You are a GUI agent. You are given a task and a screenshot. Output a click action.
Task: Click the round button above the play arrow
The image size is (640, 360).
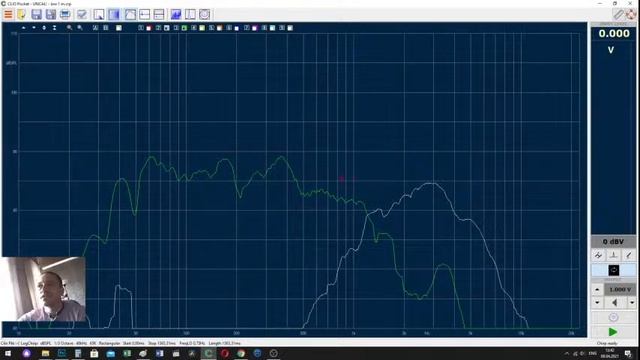[613, 318]
